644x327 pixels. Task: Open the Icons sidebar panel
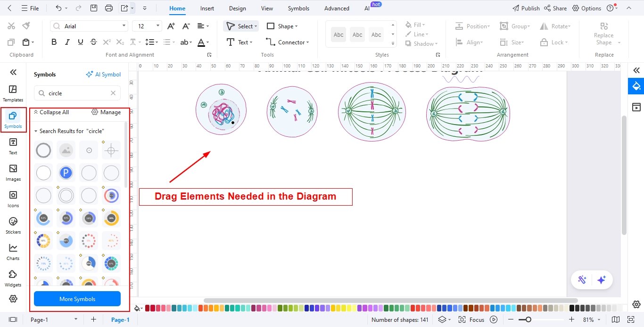(13, 199)
